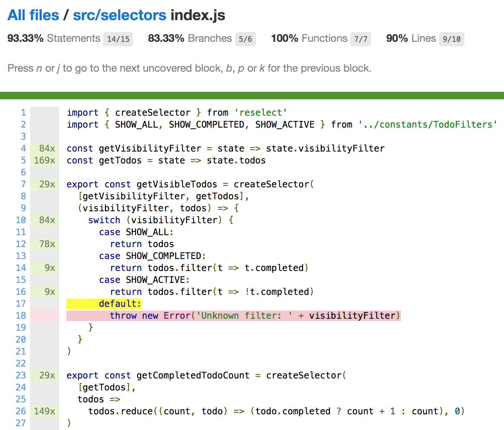Viewport: 504px width, 430px height.
Task: Click the 29x count beside getVisibleTodos
Action: [x=46, y=184]
